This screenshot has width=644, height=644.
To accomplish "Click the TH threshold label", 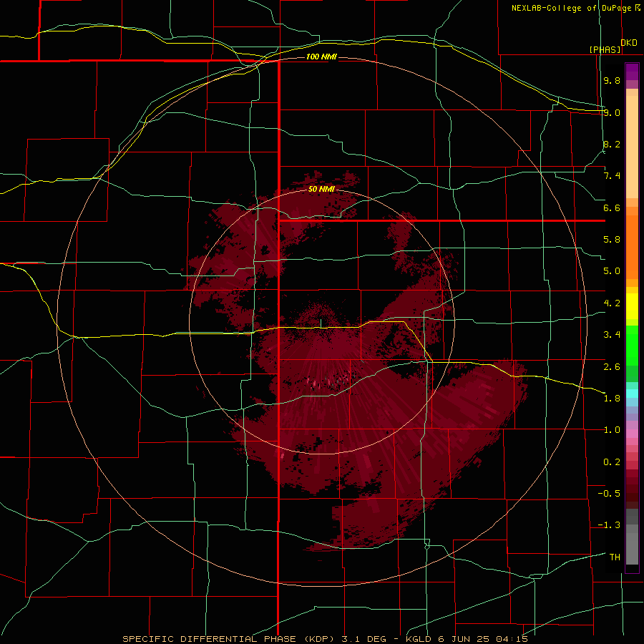I will (615, 557).
